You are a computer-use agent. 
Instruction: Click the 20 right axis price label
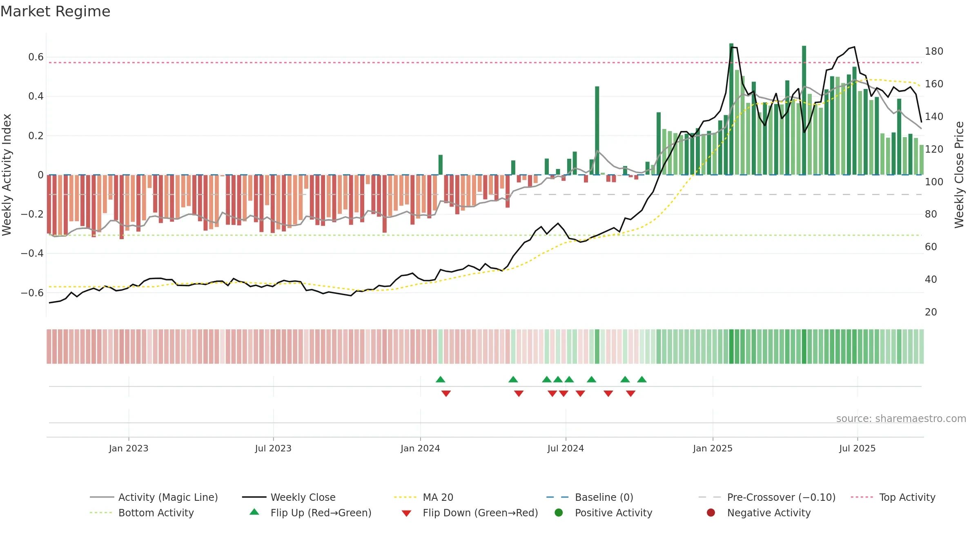pyautogui.click(x=931, y=312)
